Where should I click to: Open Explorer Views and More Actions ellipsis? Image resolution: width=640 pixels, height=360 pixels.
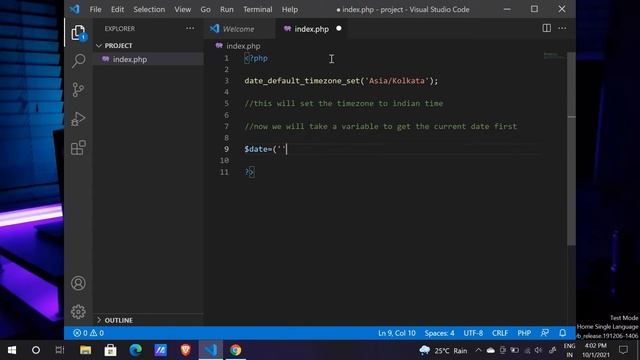pos(190,28)
